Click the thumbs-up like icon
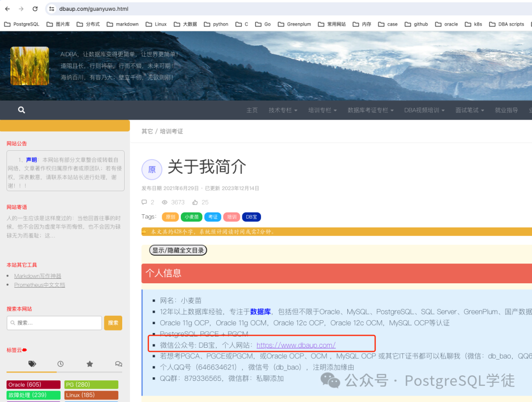532x402 pixels. [195, 202]
